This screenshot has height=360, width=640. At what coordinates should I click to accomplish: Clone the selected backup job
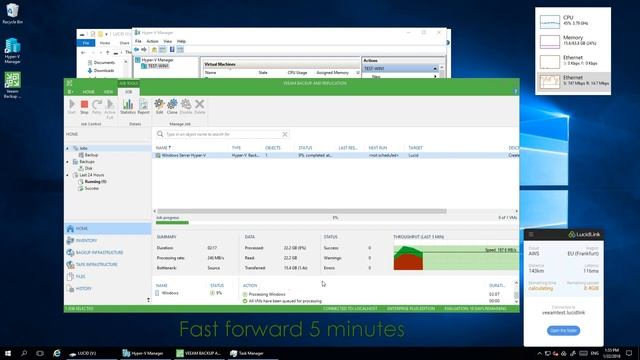coord(172,107)
